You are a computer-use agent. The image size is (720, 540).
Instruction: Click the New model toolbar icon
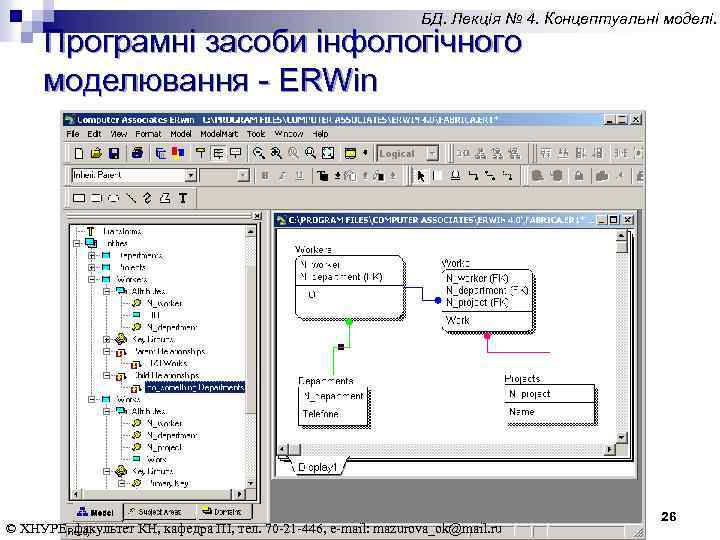[x=79, y=153]
